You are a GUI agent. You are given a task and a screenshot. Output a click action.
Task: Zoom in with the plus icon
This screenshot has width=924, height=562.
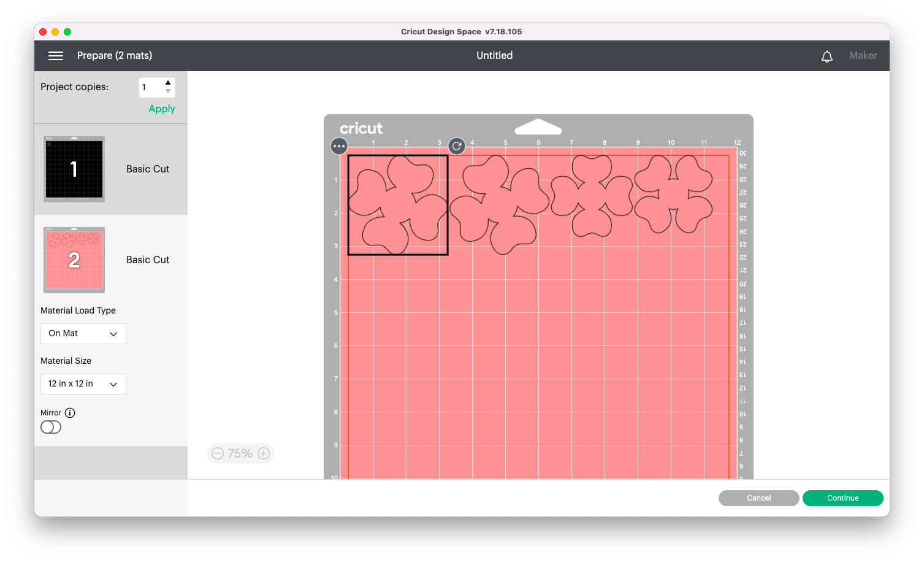coord(264,453)
